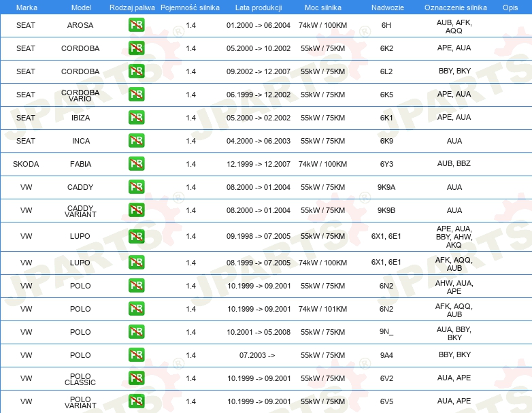This screenshot has width=532, height=413.
Task: Click the fuel icon in the CADDY VARIANT row
Action: [136, 210]
